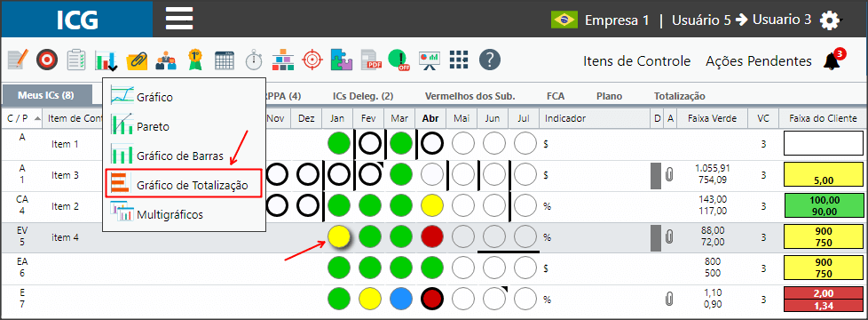The height and width of the screenshot is (320, 868).
Task: Click the first place ribbon badge icon
Action: tap(194, 60)
